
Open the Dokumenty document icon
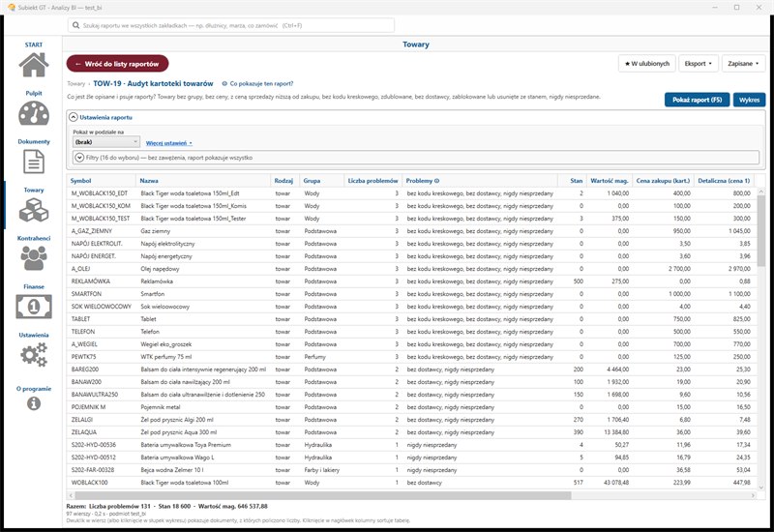tap(34, 162)
